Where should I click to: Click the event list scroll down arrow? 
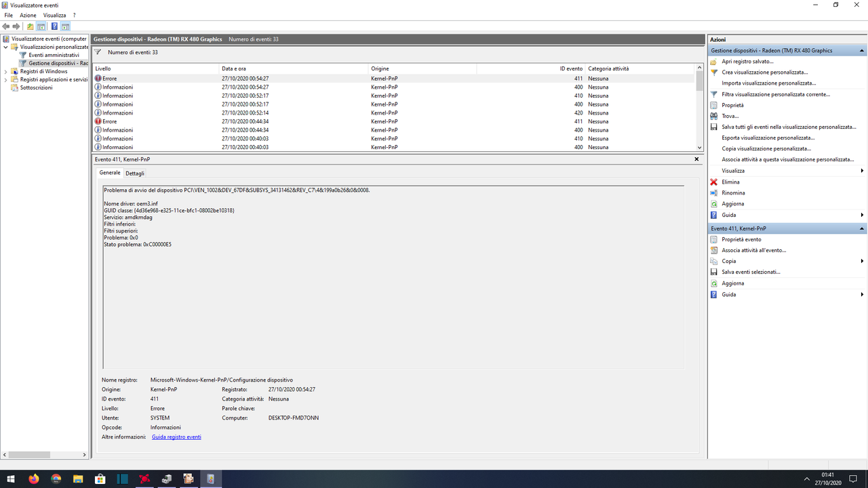coord(700,147)
